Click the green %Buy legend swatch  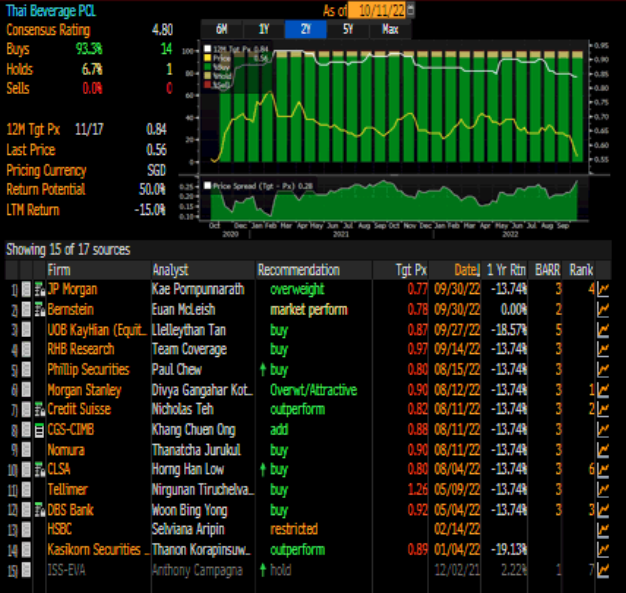tap(208, 67)
